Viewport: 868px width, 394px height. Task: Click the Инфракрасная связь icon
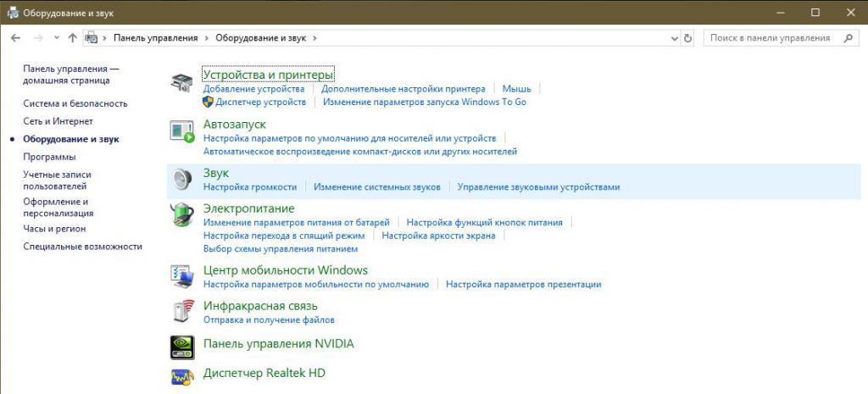point(182,311)
